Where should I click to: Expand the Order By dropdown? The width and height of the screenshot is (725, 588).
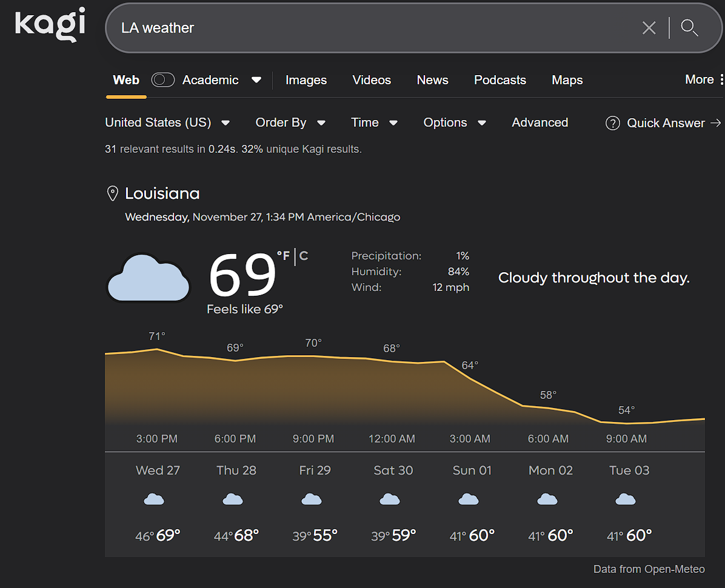(290, 123)
